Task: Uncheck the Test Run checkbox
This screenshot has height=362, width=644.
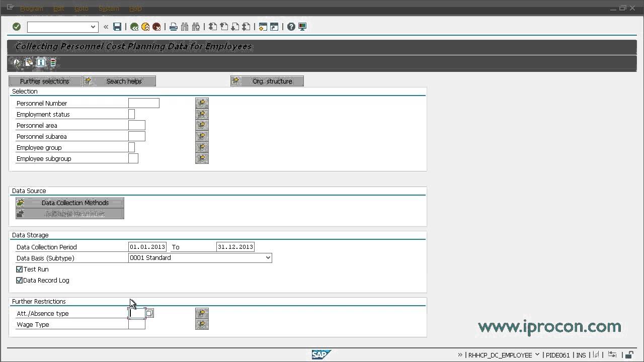Action: (x=20, y=269)
